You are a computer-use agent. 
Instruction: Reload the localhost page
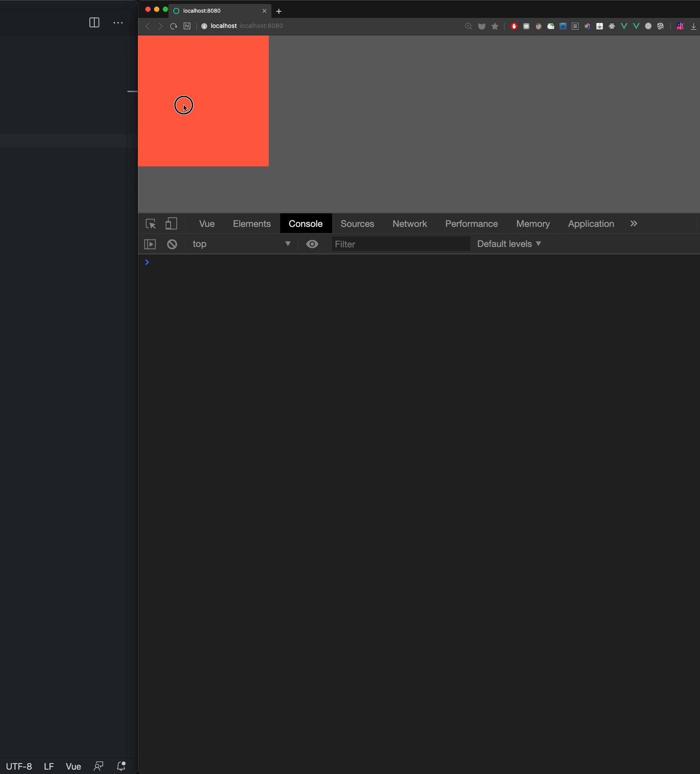173,26
